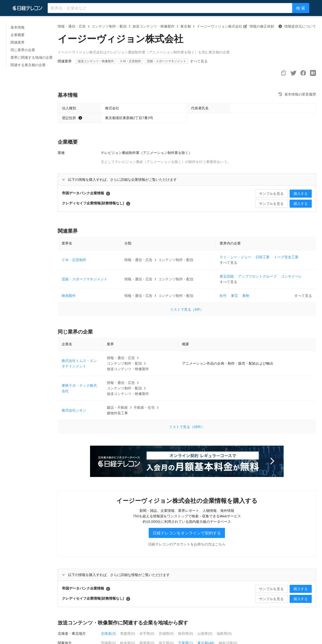Click upper サンプルを見る for 帝国データバンク
322x644 pixels.
point(271,194)
